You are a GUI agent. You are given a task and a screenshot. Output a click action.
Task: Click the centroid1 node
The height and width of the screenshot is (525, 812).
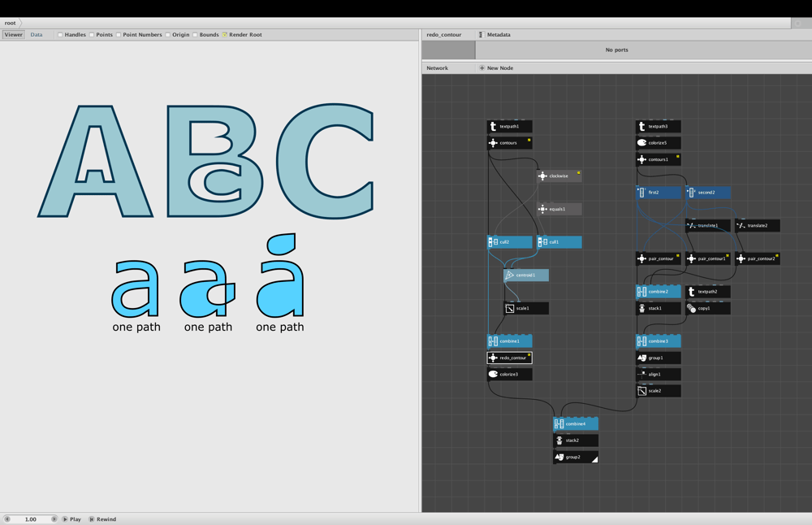[x=526, y=276]
